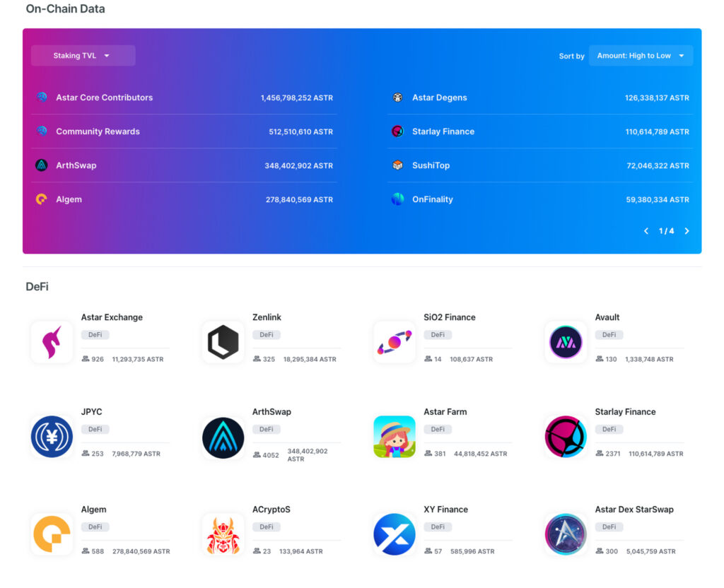Open the Algem card title in DeFi
The image size is (724, 588).
pyautogui.click(x=93, y=510)
